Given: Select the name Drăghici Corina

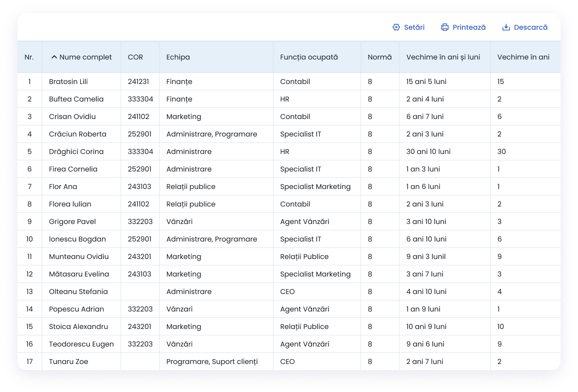Looking at the screenshot, I should pyautogui.click(x=76, y=151).
